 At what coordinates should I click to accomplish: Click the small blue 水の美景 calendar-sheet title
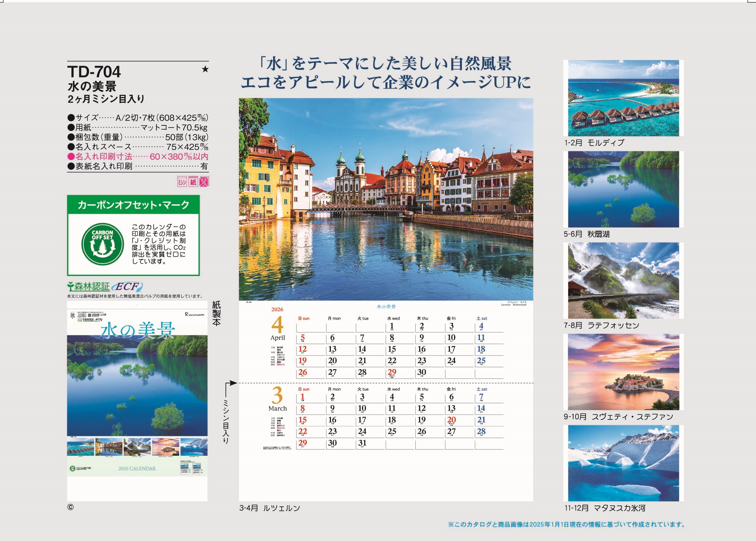click(x=386, y=307)
